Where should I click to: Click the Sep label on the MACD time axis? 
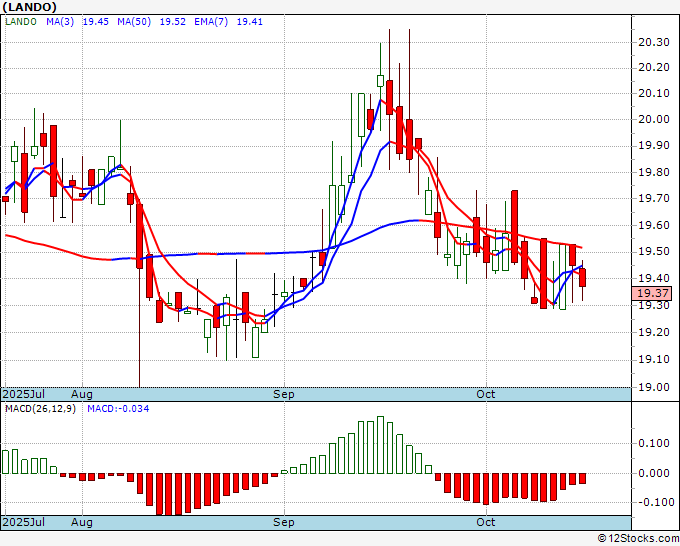(284, 523)
